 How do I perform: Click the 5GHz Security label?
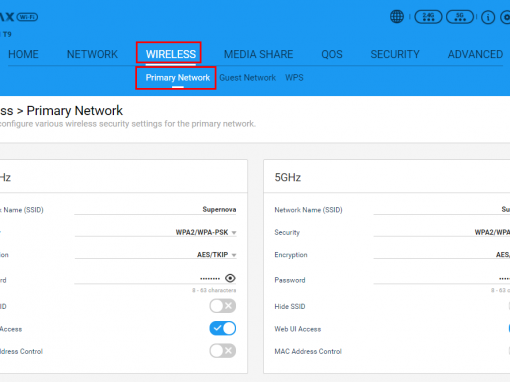click(287, 232)
